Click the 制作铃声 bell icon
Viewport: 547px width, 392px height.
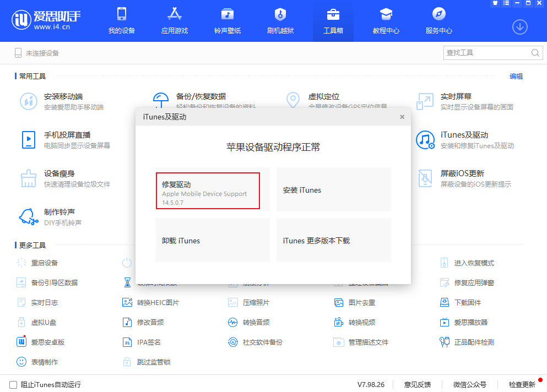coord(29,217)
